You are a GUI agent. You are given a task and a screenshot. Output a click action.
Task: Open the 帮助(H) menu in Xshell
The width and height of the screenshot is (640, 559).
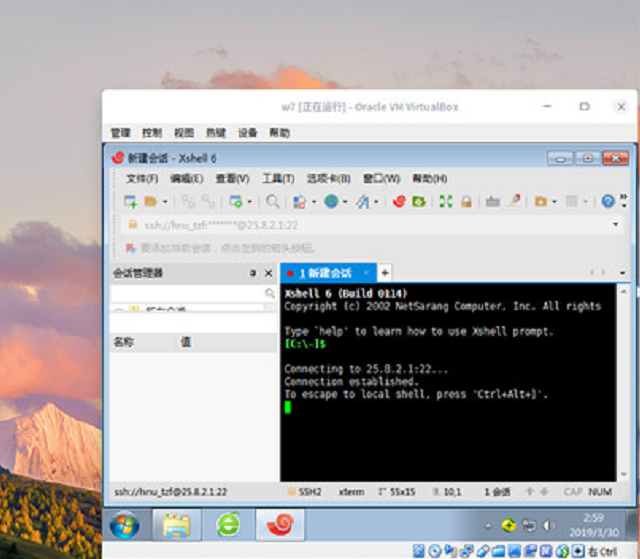[430, 178]
